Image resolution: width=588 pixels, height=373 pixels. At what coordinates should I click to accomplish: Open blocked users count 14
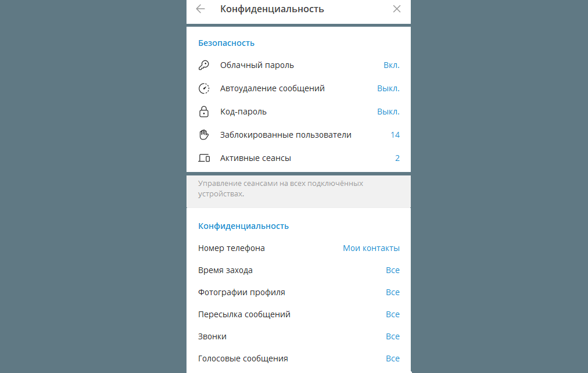(x=395, y=135)
